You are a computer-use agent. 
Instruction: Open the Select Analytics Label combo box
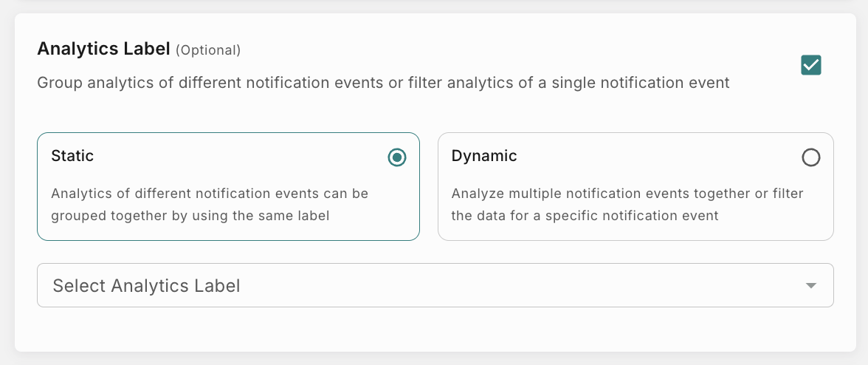pos(435,285)
